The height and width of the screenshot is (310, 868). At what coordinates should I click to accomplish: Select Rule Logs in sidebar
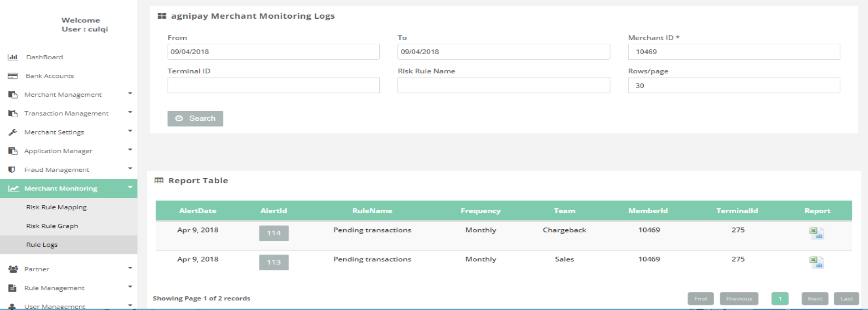pyautogui.click(x=42, y=245)
